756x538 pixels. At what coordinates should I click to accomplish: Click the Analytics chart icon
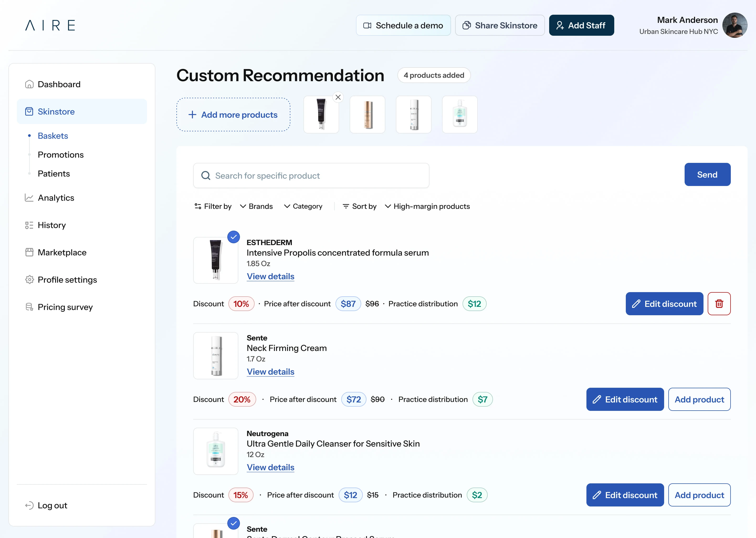(x=29, y=198)
